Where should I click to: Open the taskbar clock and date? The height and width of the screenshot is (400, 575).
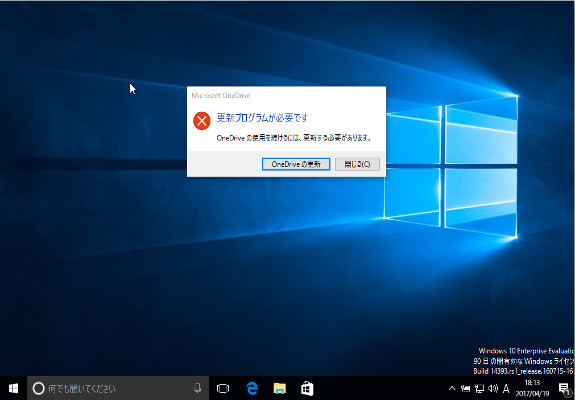point(532,388)
